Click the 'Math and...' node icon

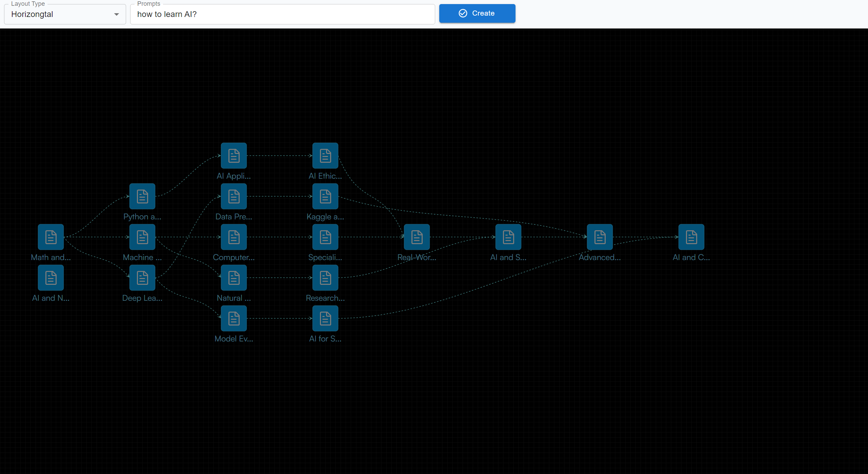(x=51, y=237)
